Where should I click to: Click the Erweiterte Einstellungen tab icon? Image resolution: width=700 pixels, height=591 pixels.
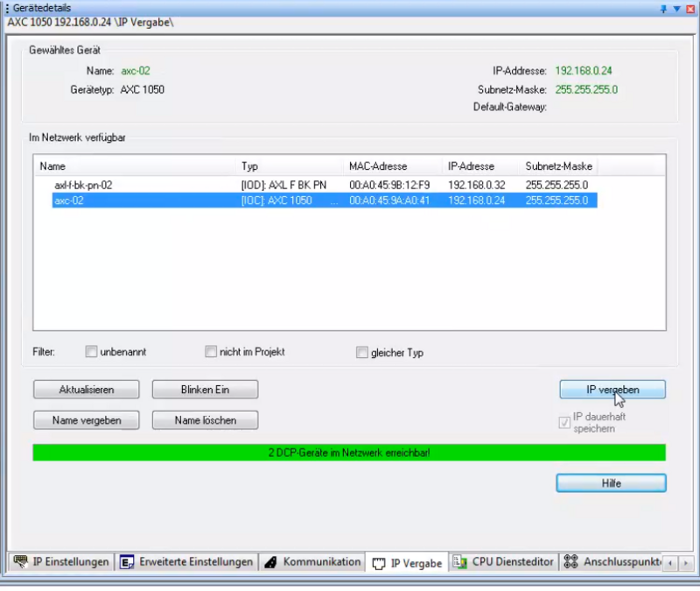(127, 562)
